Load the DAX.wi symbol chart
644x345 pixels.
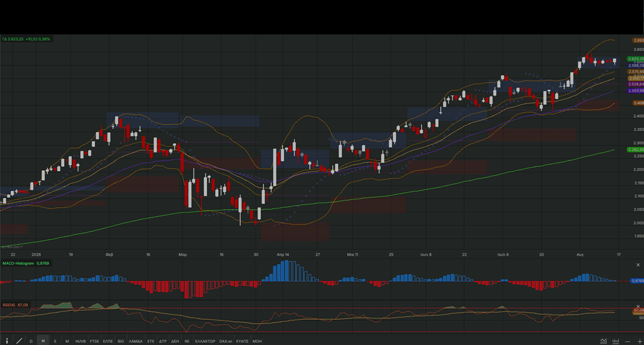click(x=226, y=341)
